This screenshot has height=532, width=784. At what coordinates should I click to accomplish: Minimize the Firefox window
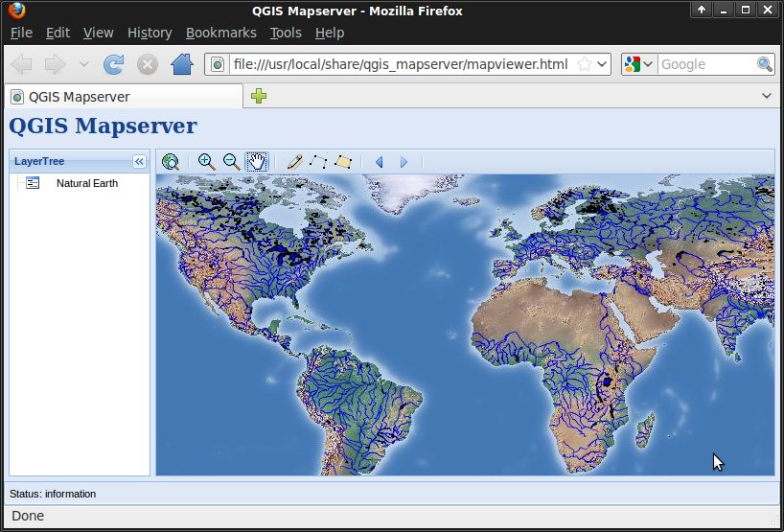point(724,10)
